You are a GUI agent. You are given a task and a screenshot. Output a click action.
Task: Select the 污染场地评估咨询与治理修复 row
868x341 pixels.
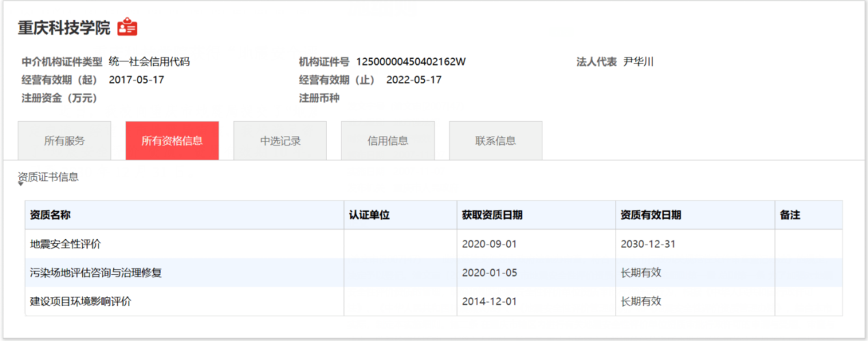(434, 273)
